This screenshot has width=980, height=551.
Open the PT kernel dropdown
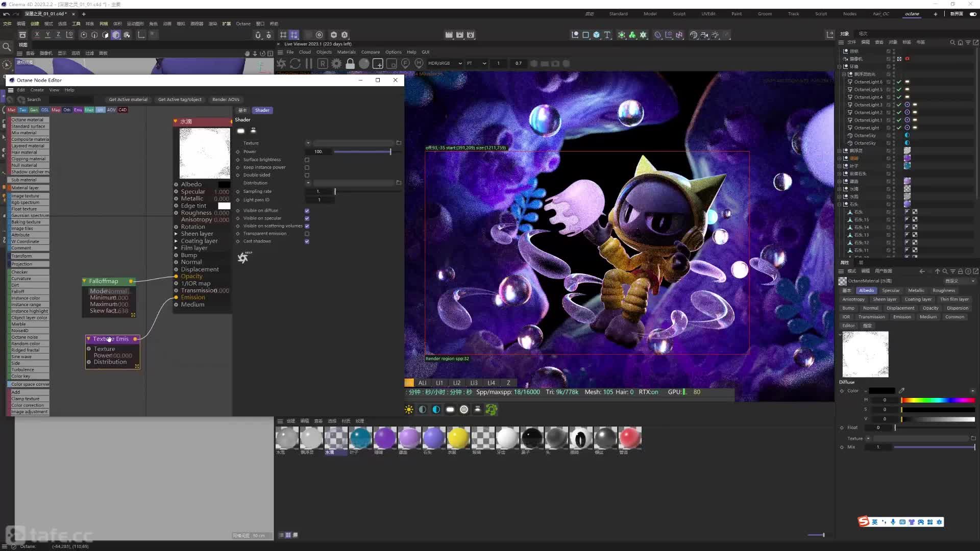point(476,63)
